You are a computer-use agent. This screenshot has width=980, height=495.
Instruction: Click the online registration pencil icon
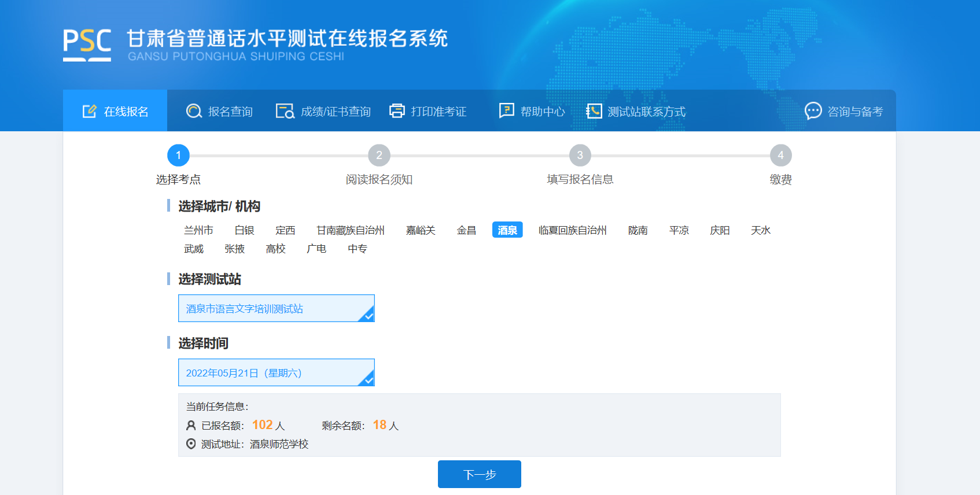click(90, 111)
